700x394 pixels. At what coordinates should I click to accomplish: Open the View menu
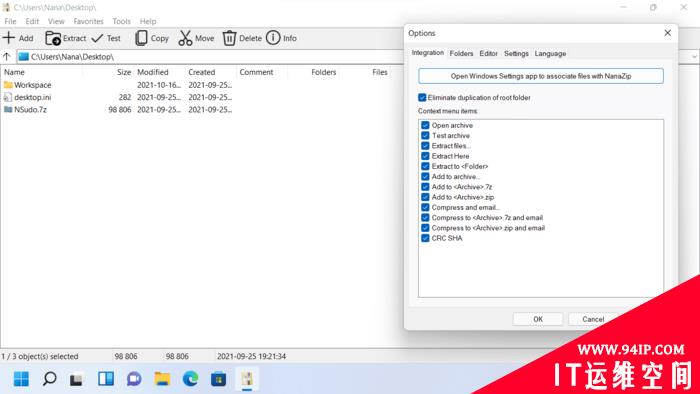pos(56,21)
